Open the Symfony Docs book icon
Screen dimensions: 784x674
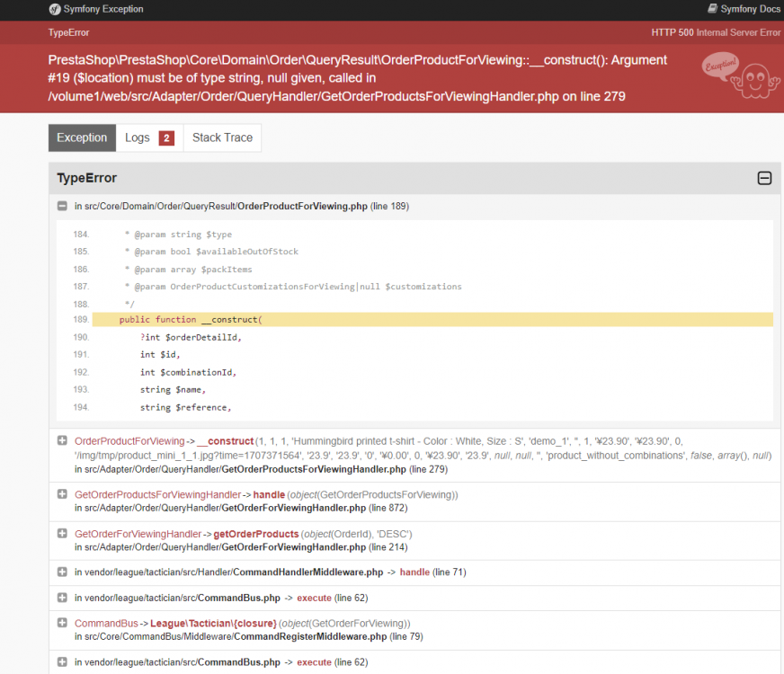(x=712, y=8)
